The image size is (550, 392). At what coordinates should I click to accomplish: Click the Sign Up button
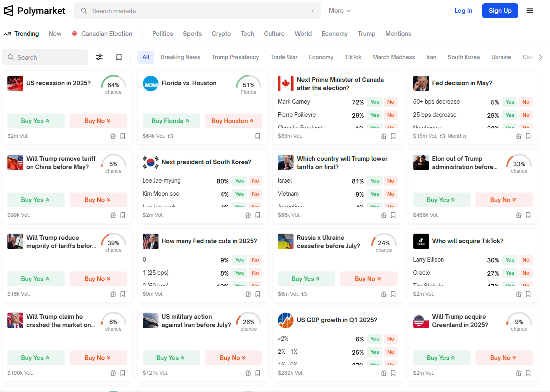500,11
